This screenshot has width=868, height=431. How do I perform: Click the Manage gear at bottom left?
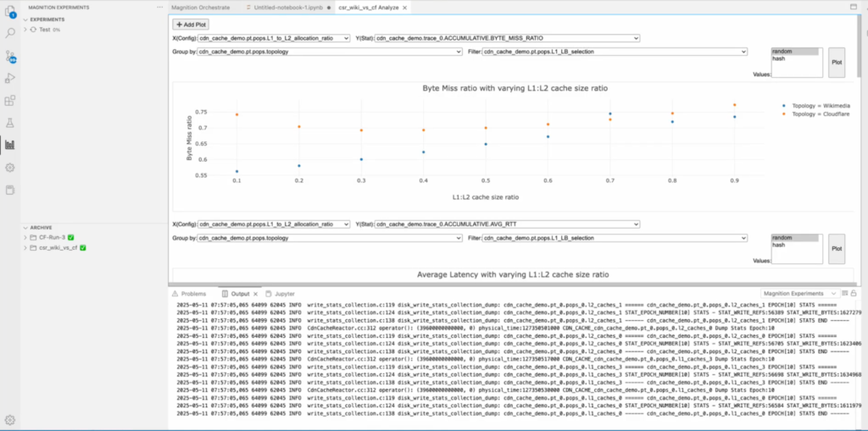tap(10, 419)
